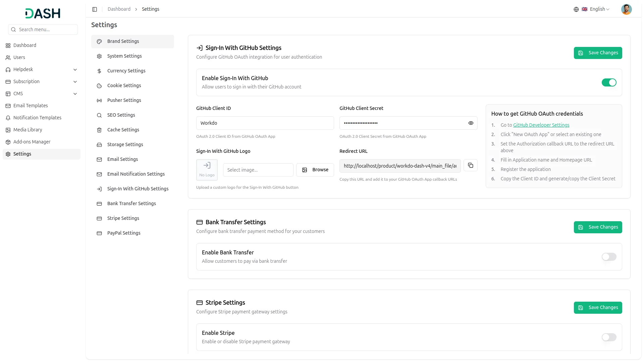Image resolution: width=644 pixels, height=362 pixels.
Task: Click the sidebar collapse icon near breadcrumbs
Action: [95, 9]
